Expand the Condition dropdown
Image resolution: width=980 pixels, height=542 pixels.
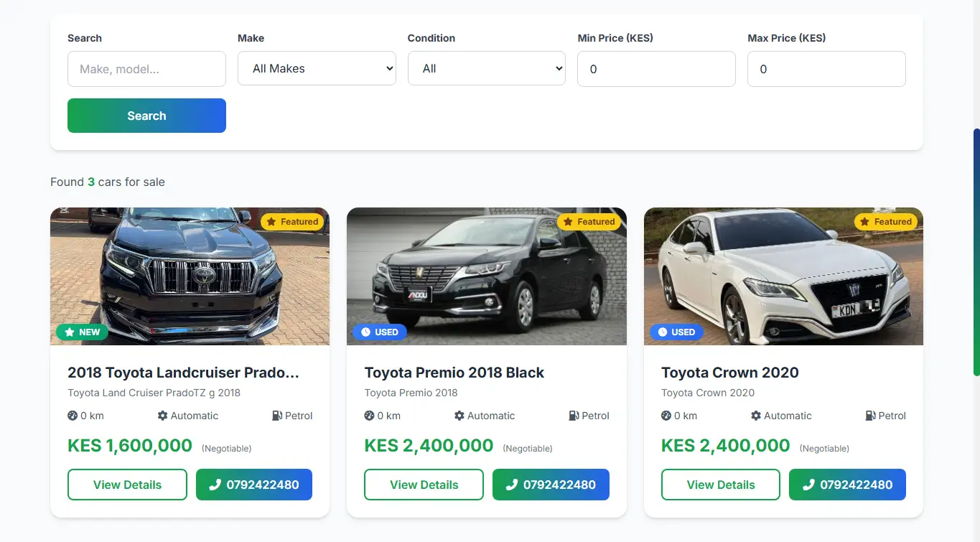(486, 68)
